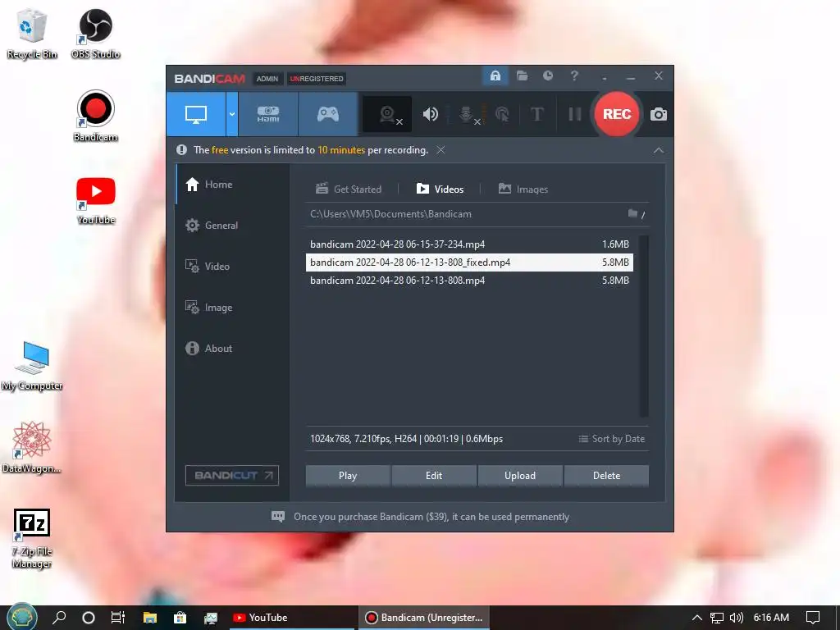Open YouTube desktop shortcut
This screenshot has height=630, width=840.
[95, 200]
